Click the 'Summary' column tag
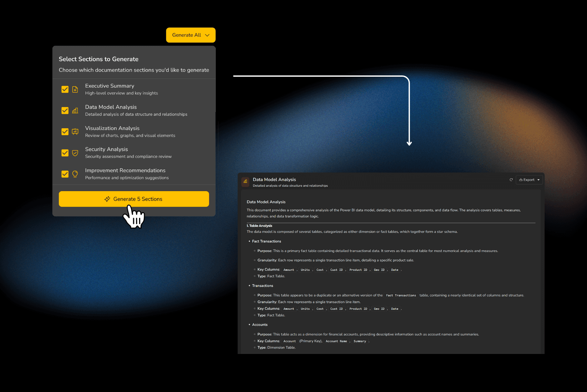The width and height of the screenshot is (587, 392). [x=360, y=341]
